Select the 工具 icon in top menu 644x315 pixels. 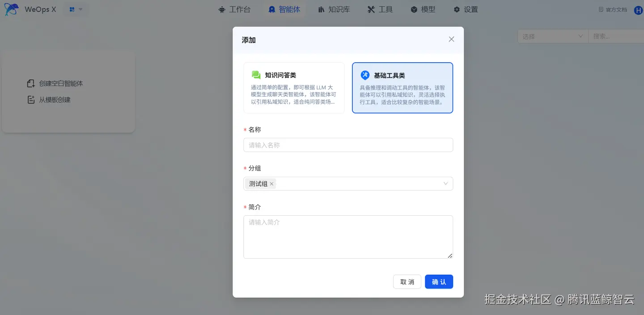371,9
